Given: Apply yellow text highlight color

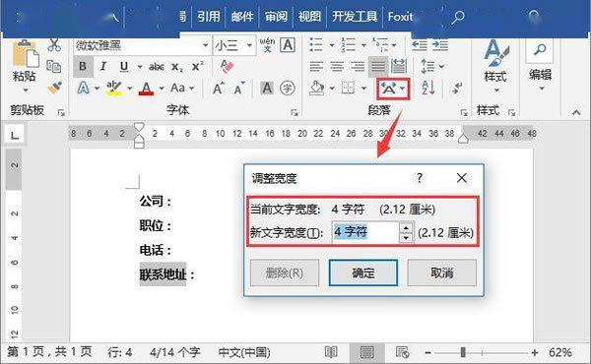Looking at the screenshot, I should [x=113, y=89].
